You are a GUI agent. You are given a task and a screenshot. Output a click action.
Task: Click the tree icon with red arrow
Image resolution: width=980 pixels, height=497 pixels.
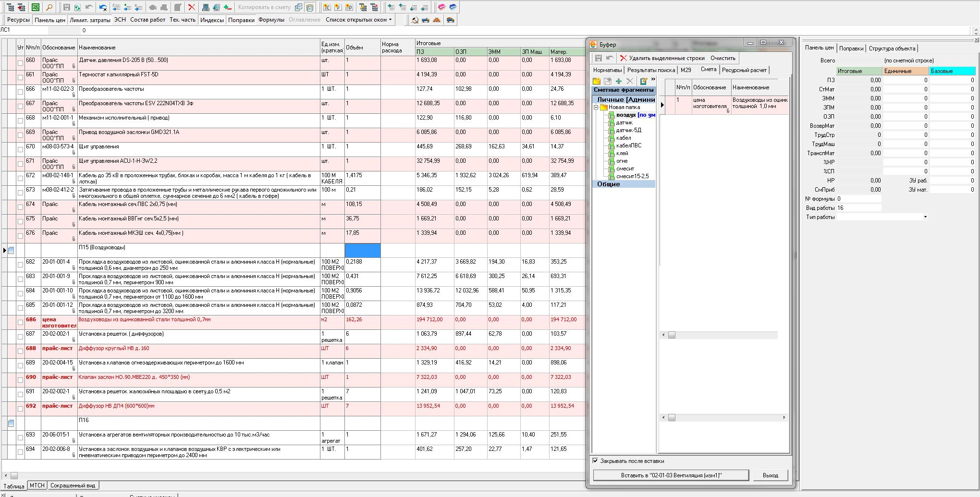(21, 7)
